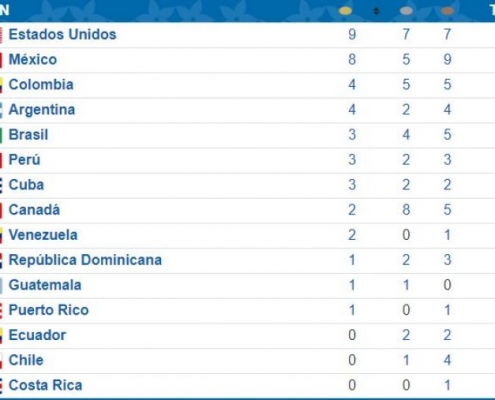This screenshot has height=400, width=495.
Task: Click the Venezuela country name
Action: coord(43,235)
